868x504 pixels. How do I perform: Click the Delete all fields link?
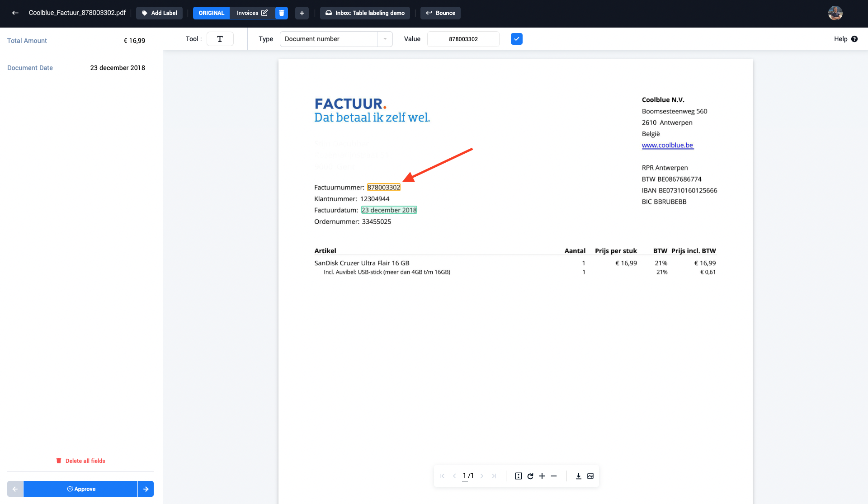click(85, 461)
